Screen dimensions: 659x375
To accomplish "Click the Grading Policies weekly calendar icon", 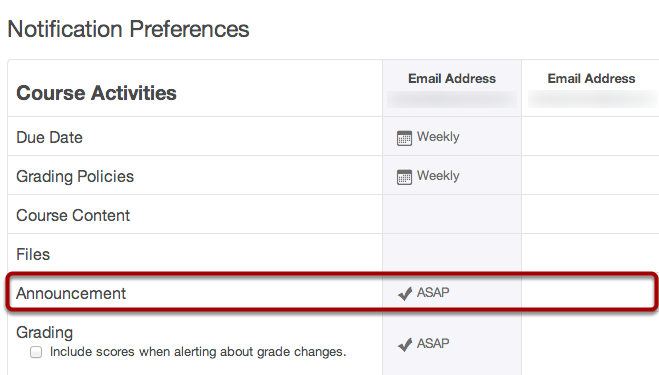I will click(x=404, y=177).
